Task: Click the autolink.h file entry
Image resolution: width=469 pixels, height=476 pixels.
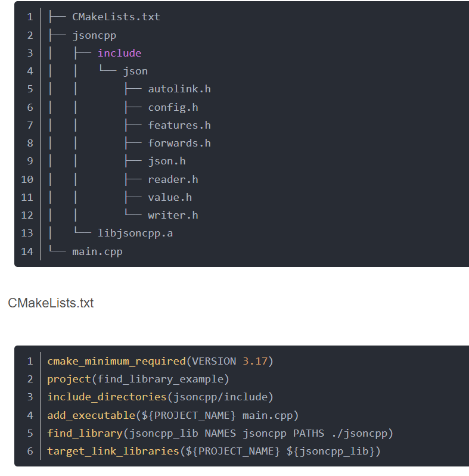Action: pos(179,89)
